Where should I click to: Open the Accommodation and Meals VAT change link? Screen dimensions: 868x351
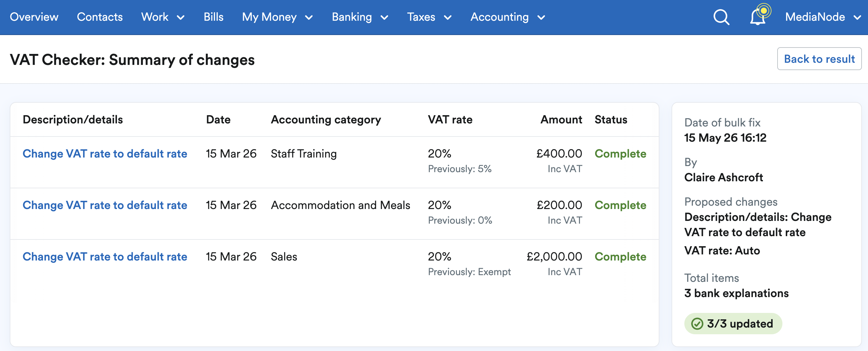pos(105,205)
